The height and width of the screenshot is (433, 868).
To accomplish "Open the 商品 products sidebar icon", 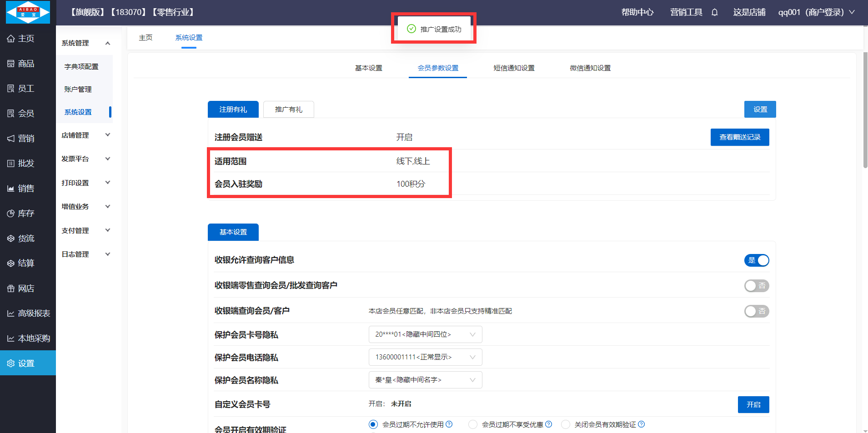I will coord(11,64).
